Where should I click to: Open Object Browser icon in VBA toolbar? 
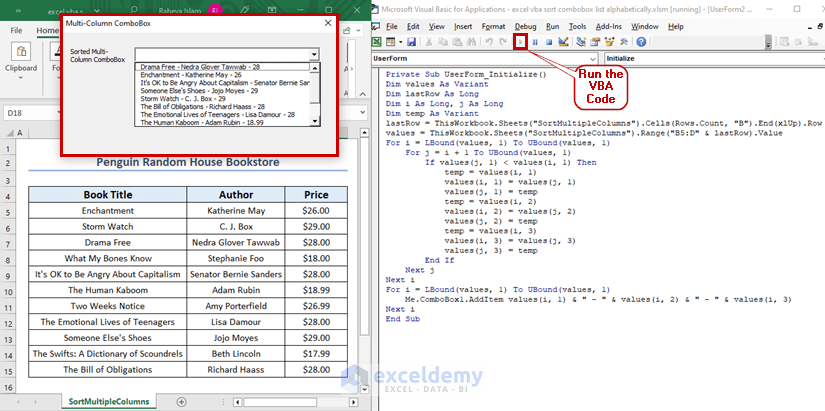click(x=610, y=42)
